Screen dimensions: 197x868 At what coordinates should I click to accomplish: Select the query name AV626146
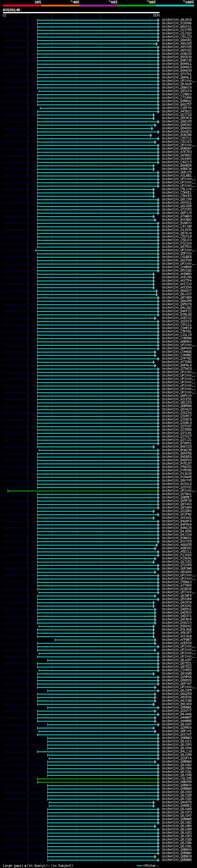click(x=11, y=10)
